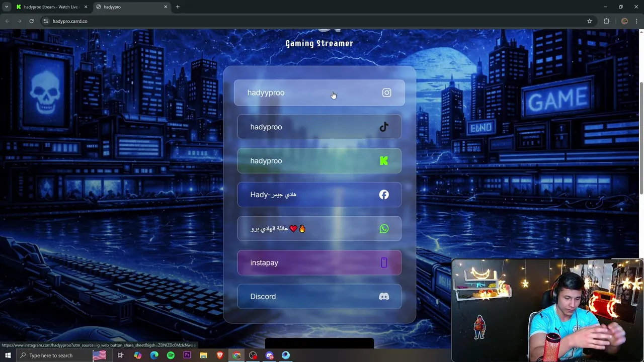Click the green Kick logo icon
Image resolution: width=644 pixels, height=362 pixels.
384,161
